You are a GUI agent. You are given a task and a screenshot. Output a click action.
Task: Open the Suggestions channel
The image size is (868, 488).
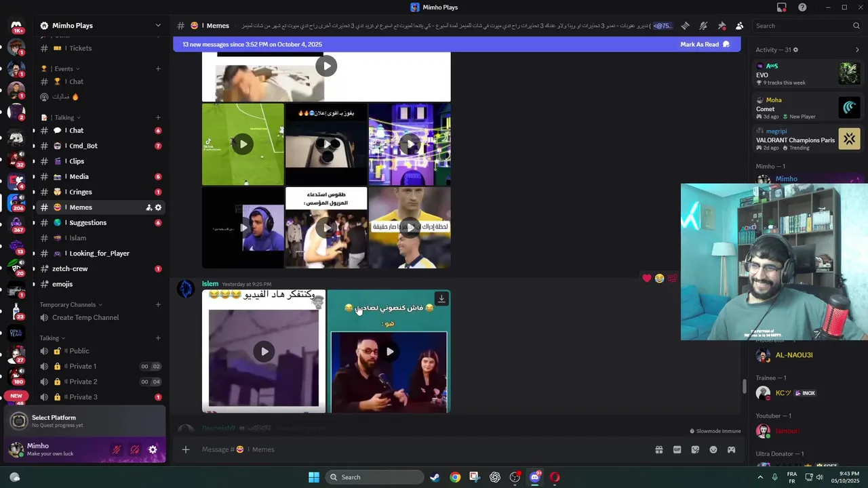(100, 222)
